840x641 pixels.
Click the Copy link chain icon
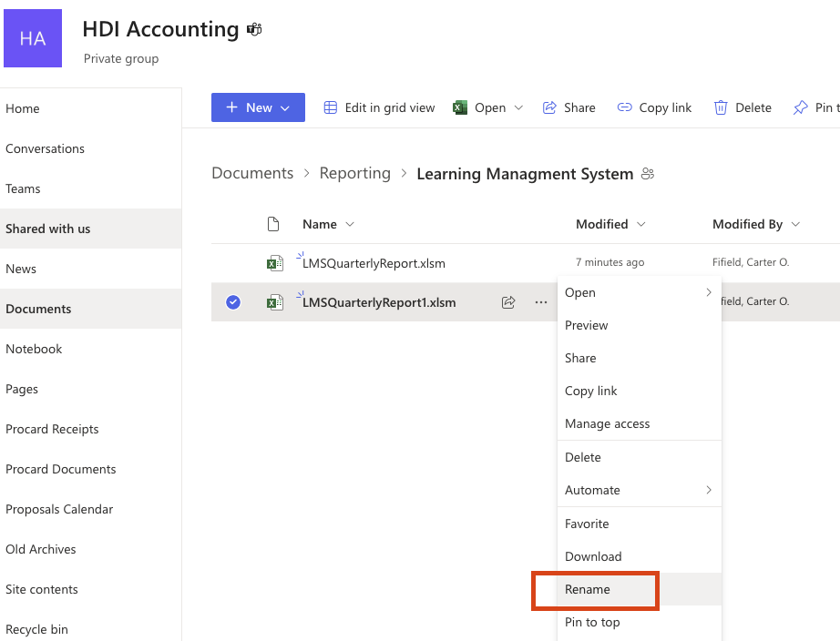[624, 107]
